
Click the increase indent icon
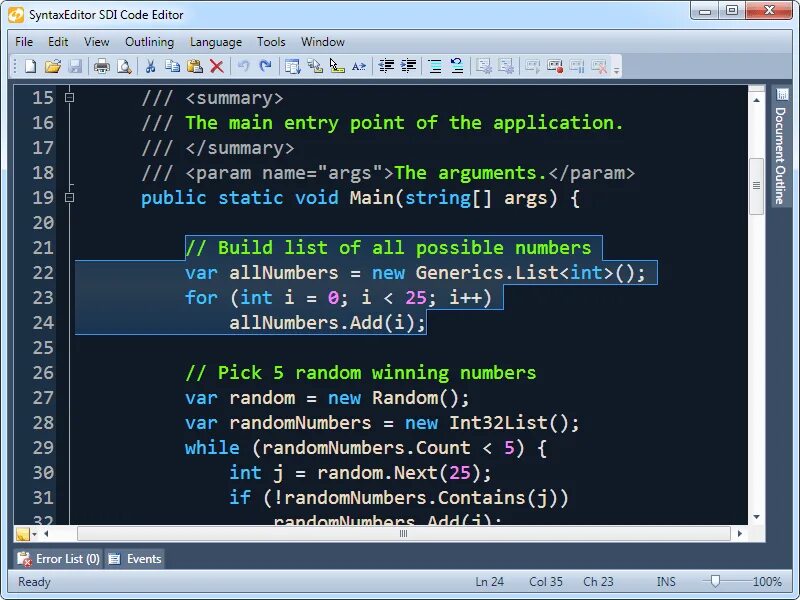point(409,66)
